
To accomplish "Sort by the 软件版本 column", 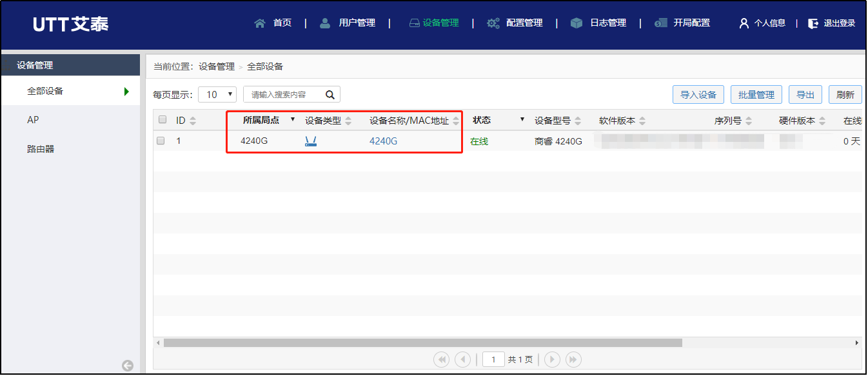I will point(642,121).
